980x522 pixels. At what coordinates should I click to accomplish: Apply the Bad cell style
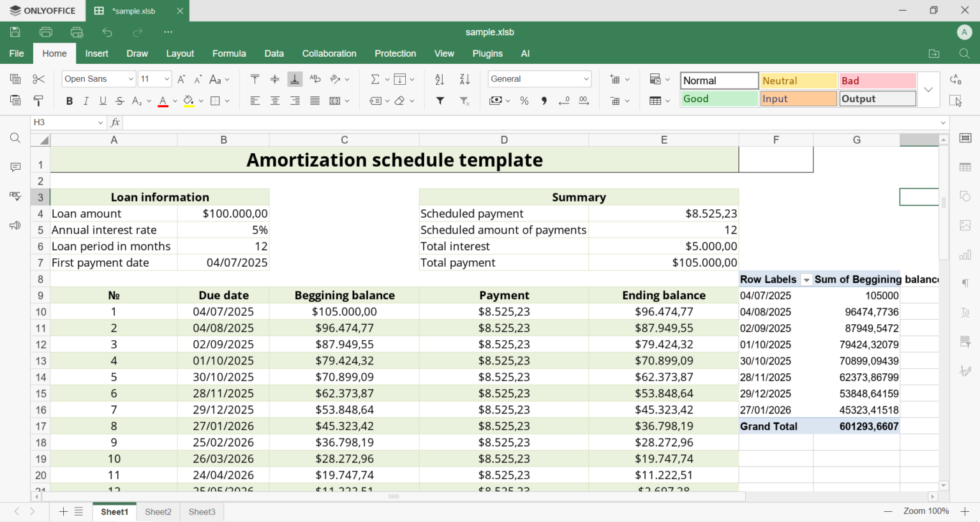click(x=877, y=81)
